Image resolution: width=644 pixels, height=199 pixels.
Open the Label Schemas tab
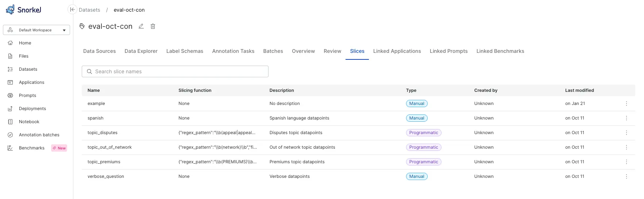pyautogui.click(x=185, y=51)
